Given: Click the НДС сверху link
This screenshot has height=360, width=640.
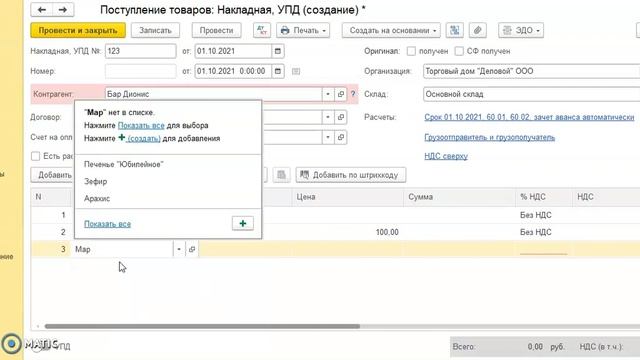Looking at the screenshot, I should [x=446, y=156].
